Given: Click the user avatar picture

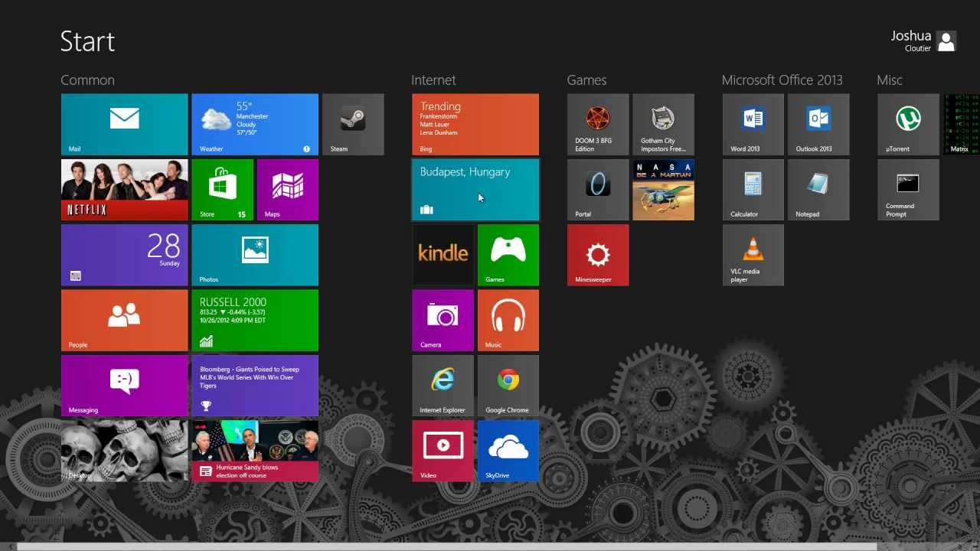Looking at the screenshot, I should [946, 41].
